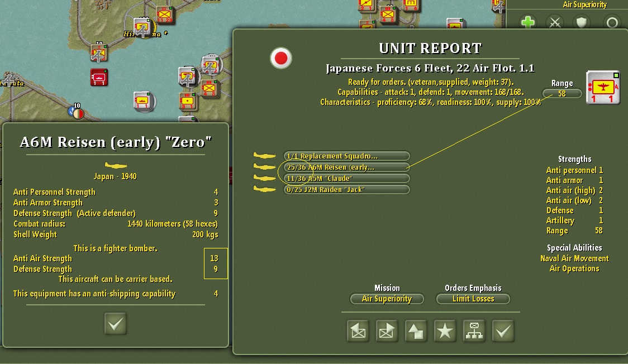Open the hierarchy chart button in Unit Report
The width and height of the screenshot is (628, 364).
coord(474,331)
